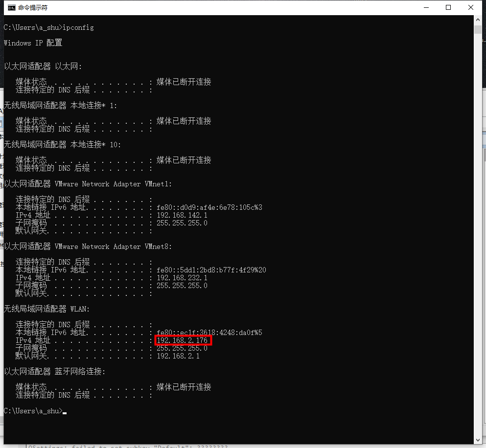Image resolution: width=486 pixels, height=448 pixels.
Task: Click the final C:\Users\a_shu> prompt line
Action: (35, 411)
